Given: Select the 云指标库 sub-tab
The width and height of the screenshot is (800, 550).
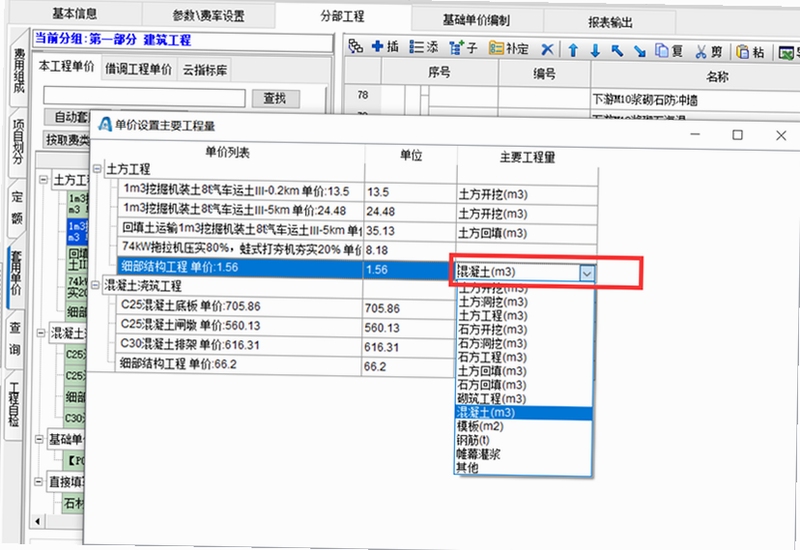Looking at the screenshot, I should (x=205, y=70).
